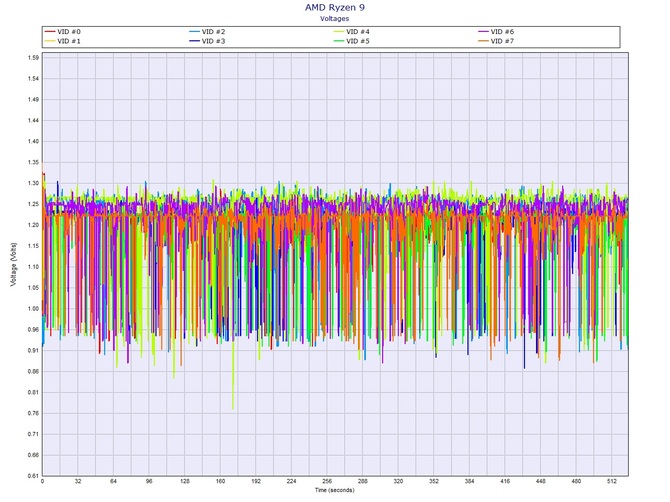Click the Time (seconds) axis label
670x502 pixels.
335,490
